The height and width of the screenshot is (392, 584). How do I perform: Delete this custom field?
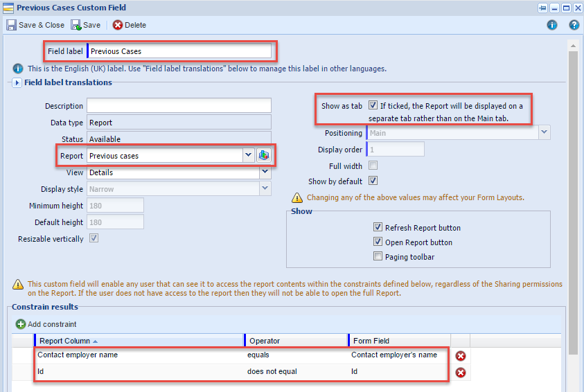(130, 25)
